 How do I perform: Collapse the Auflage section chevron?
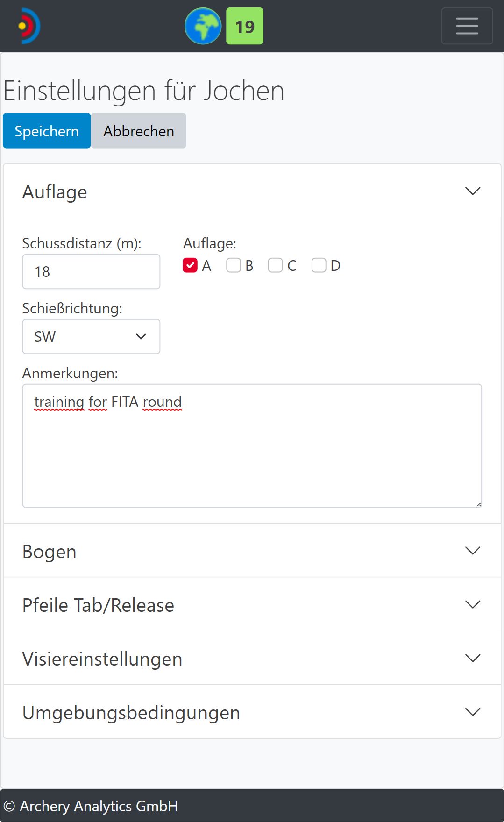(x=473, y=191)
